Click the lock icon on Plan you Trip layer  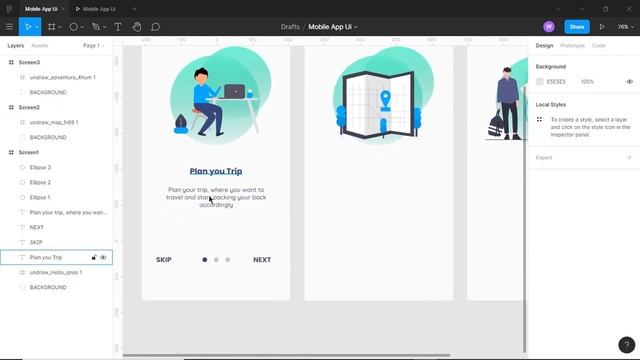[94, 258]
